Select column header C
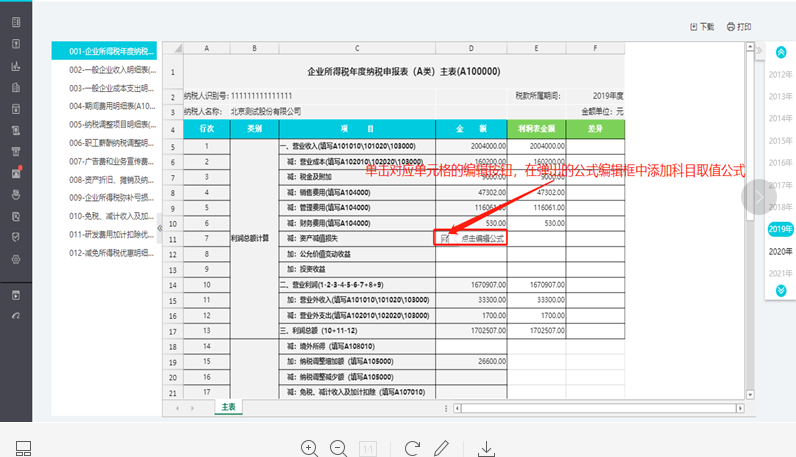 coord(357,48)
